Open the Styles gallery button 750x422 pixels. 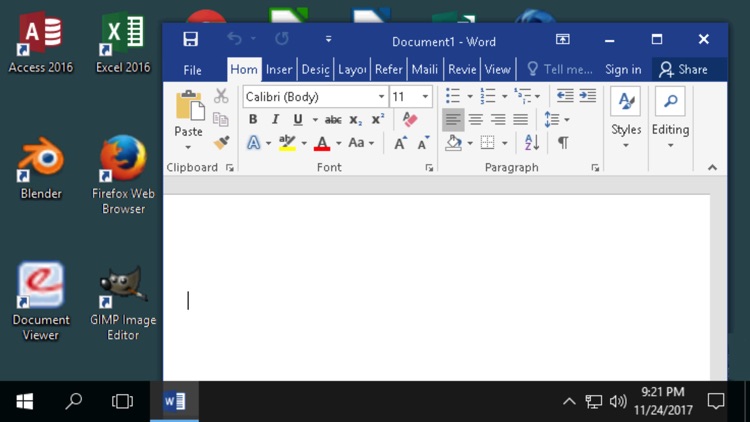click(x=626, y=119)
